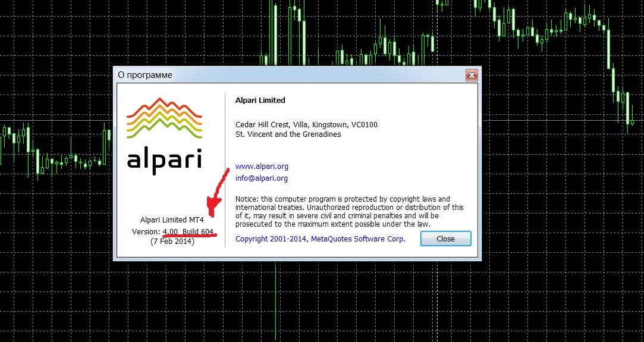Click the bold 'Alpari Limited' heading
This screenshot has height=342, width=644.
pos(260,100)
